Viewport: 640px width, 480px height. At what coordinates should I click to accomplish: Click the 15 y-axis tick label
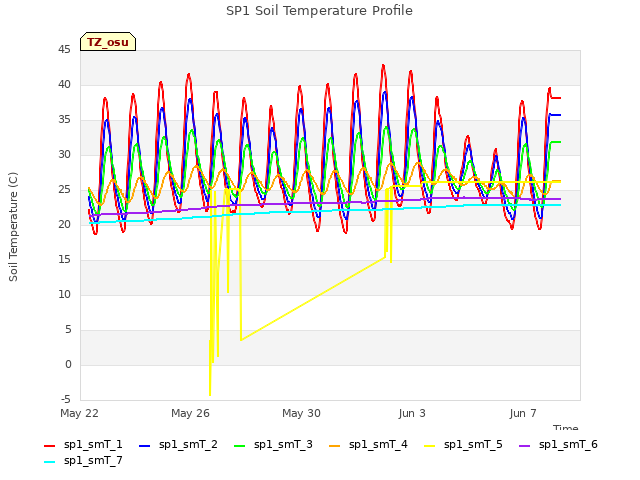pos(64,260)
